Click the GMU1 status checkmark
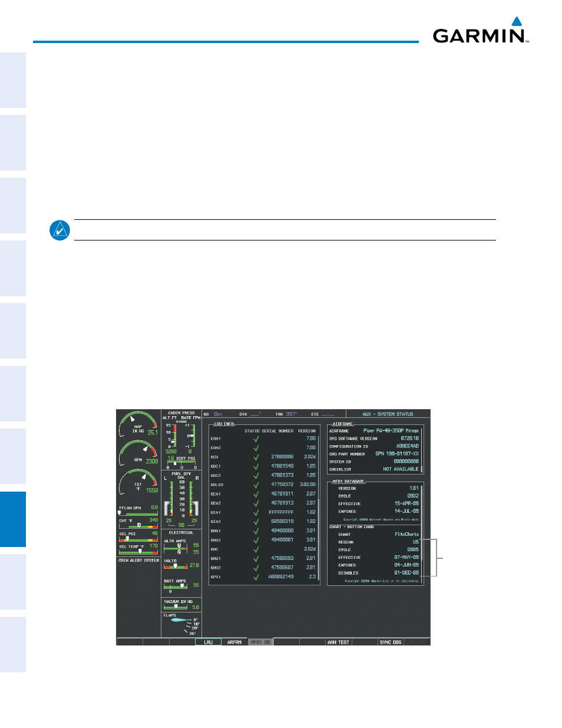This screenshot has height=728, width=562. (x=256, y=558)
